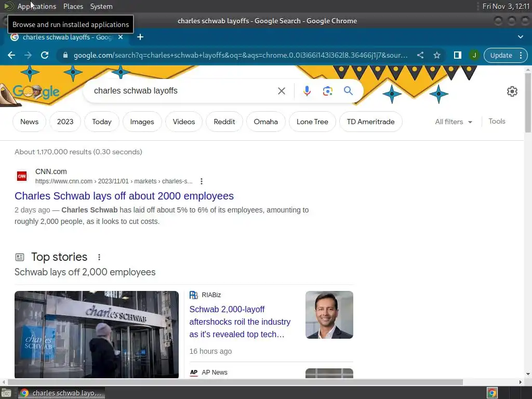Switch to Videos results
Viewport: 532px width, 399px height.
184,122
